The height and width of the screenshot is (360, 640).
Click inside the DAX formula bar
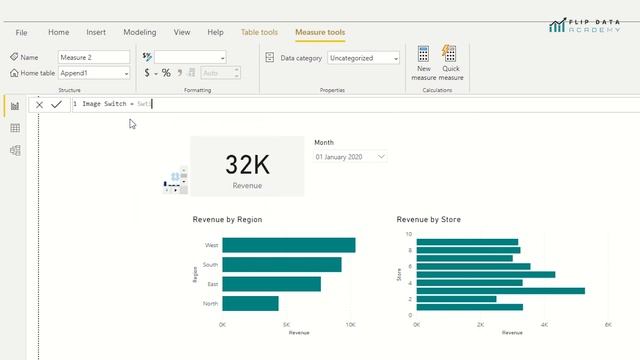(x=355, y=104)
